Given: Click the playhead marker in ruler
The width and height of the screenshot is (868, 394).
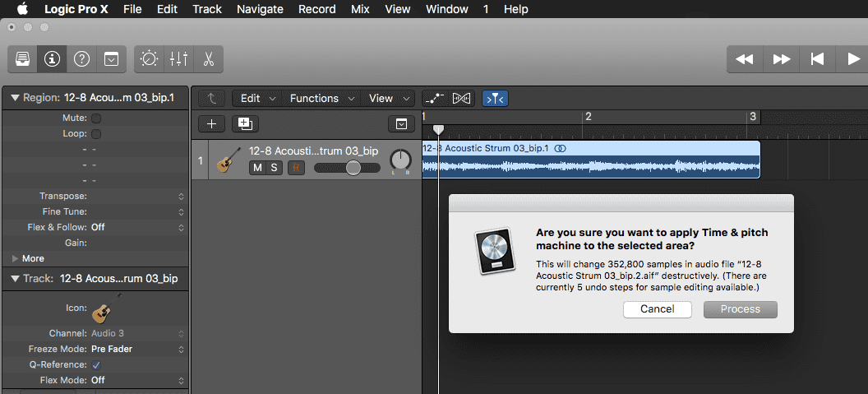Looking at the screenshot, I should click(x=438, y=130).
